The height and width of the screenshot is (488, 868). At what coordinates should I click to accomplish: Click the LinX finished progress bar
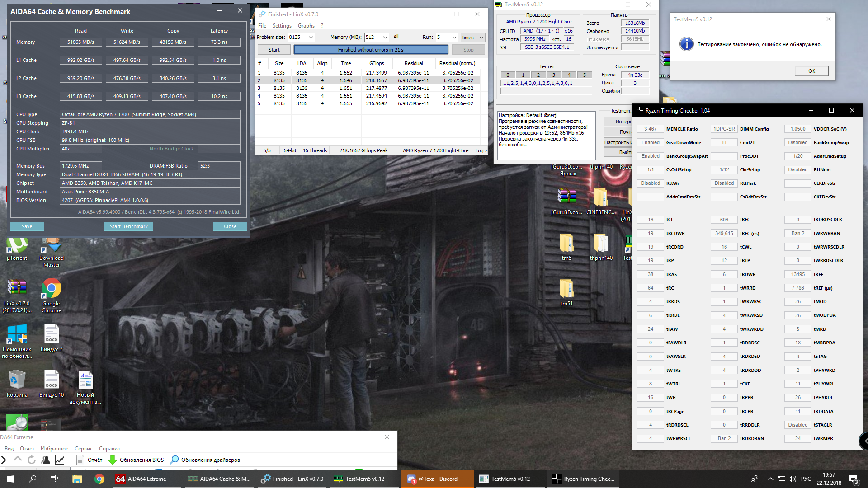point(371,50)
